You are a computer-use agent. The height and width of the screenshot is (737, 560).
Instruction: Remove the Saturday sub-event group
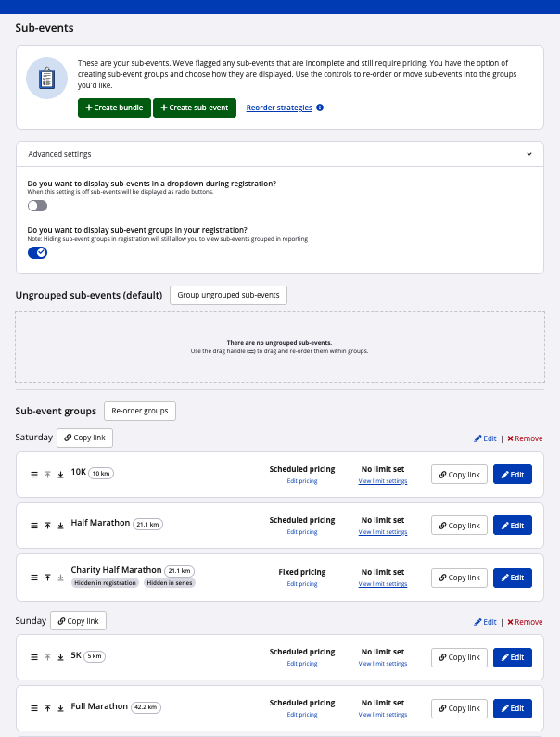[x=525, y=438]
